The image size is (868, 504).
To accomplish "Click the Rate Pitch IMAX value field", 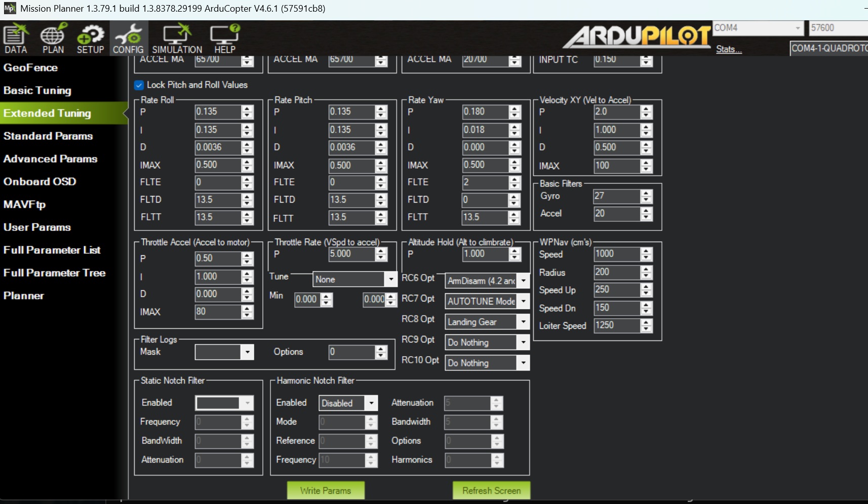I will tap(352, 165).
